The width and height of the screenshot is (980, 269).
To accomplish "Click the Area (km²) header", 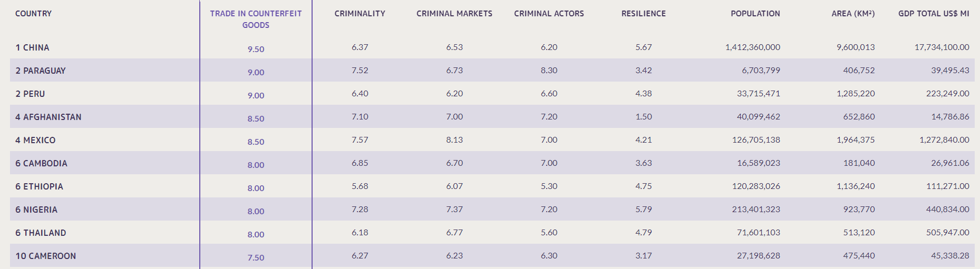I will 852,14.
